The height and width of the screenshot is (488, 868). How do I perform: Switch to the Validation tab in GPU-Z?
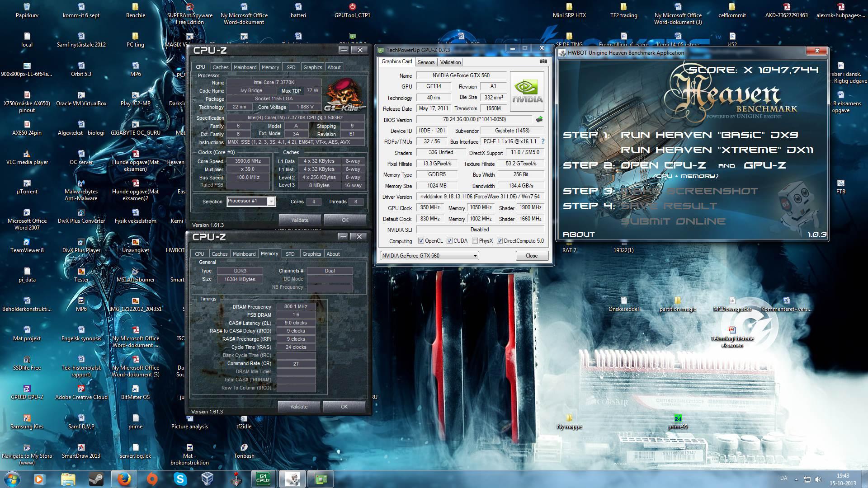450,62
